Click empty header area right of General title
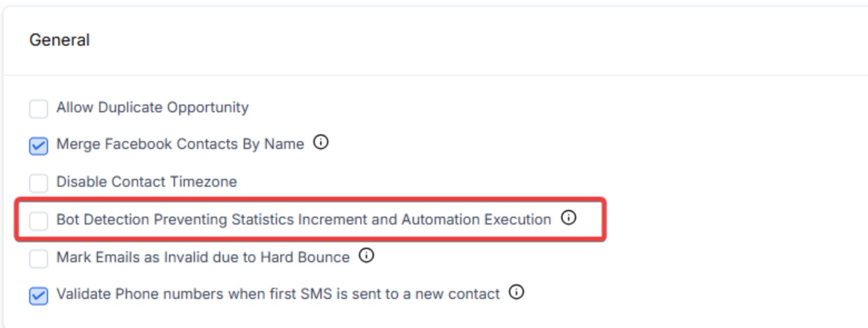This screenshot has height=328, width=868. pyautogui.click(x=452, y=40)
